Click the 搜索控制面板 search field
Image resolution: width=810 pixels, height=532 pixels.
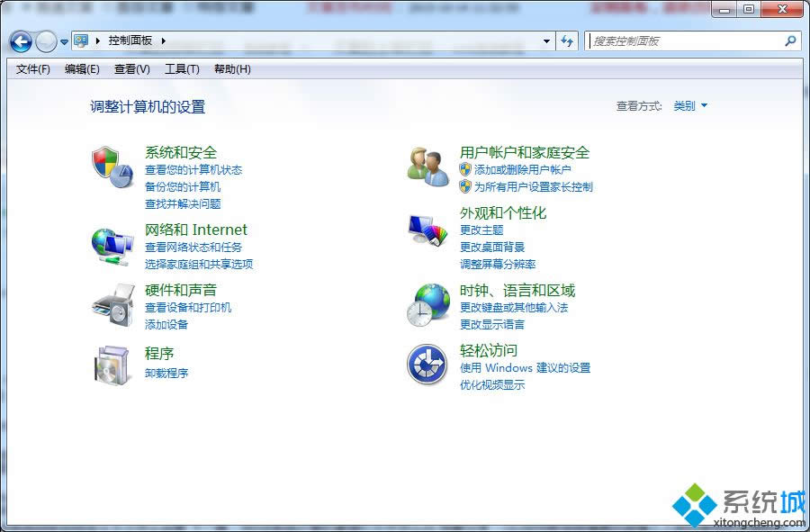tap(684, 41)
